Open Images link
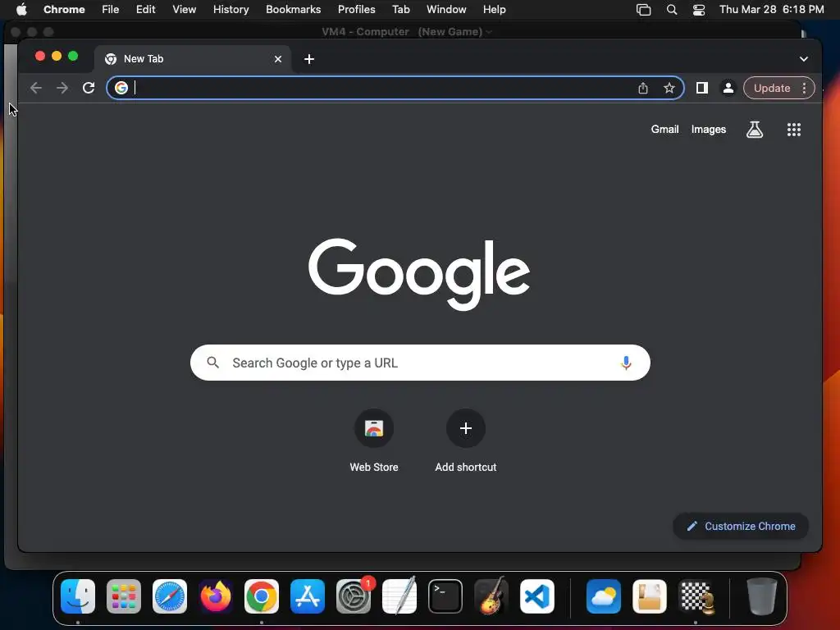 tap(708, 129)
